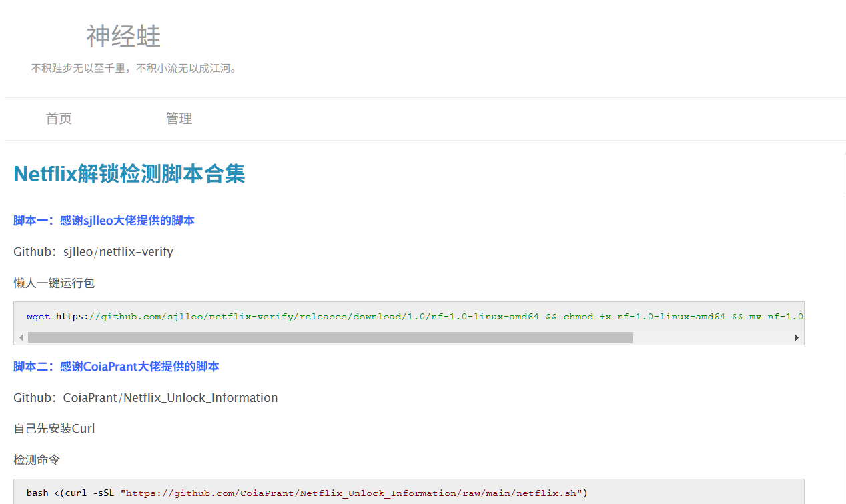Click the wget command code line

click(x=415, y=317)
